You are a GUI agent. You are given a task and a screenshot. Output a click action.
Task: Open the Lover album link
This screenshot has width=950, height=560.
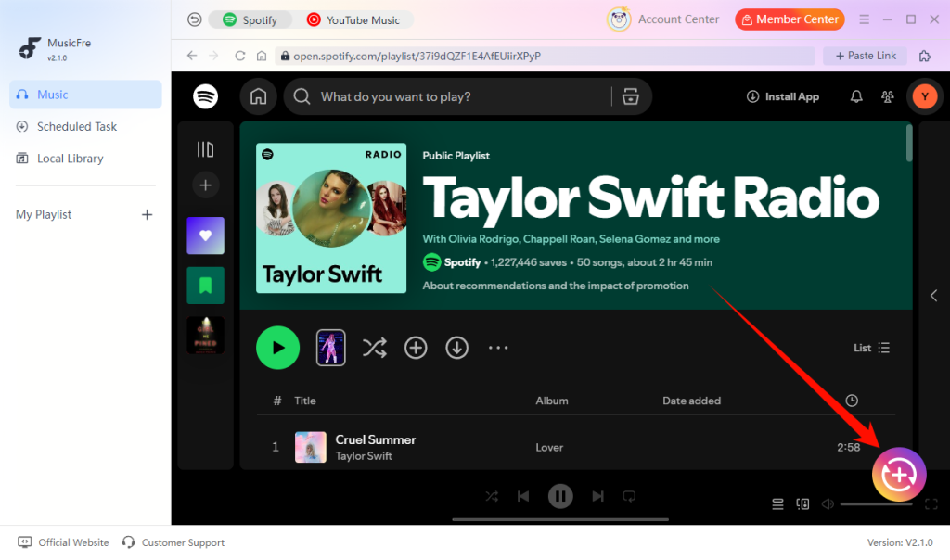click(x=549, y=448)
